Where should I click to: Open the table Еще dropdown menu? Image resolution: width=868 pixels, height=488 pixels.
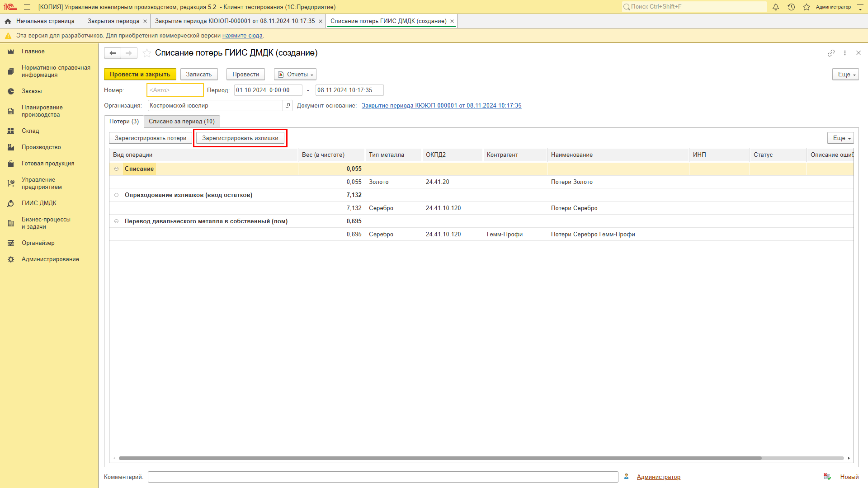coord(840,138)
